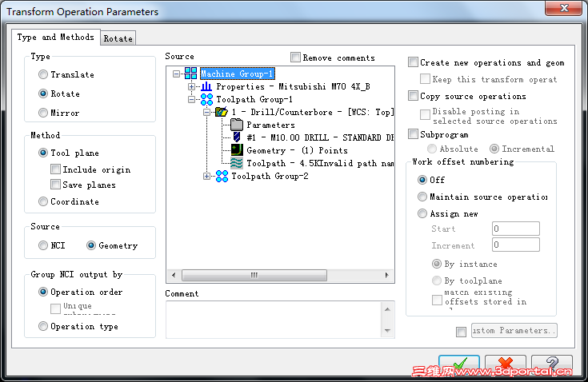Collapse the Toolpath Group-1 node
Image resolution: width=588 pixels, height=382 pixels.
pyautogui.click(x=191, y=99)
